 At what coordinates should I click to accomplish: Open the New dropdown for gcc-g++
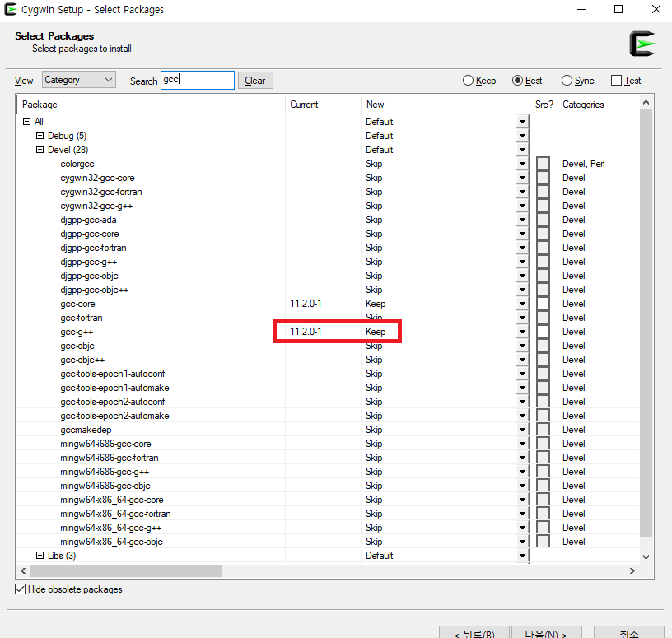coord(522,332)
